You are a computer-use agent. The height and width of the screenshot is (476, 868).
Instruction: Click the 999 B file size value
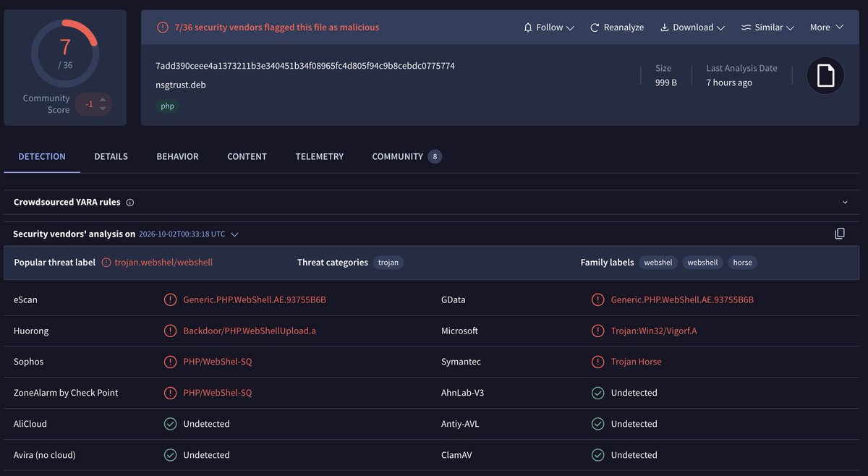click(x=666, y=82)
